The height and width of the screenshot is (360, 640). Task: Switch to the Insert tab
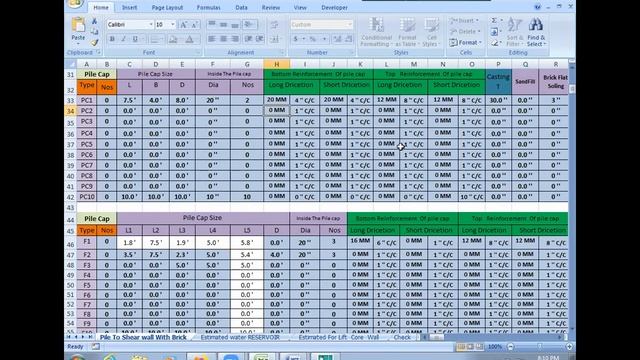pos(129,7)
